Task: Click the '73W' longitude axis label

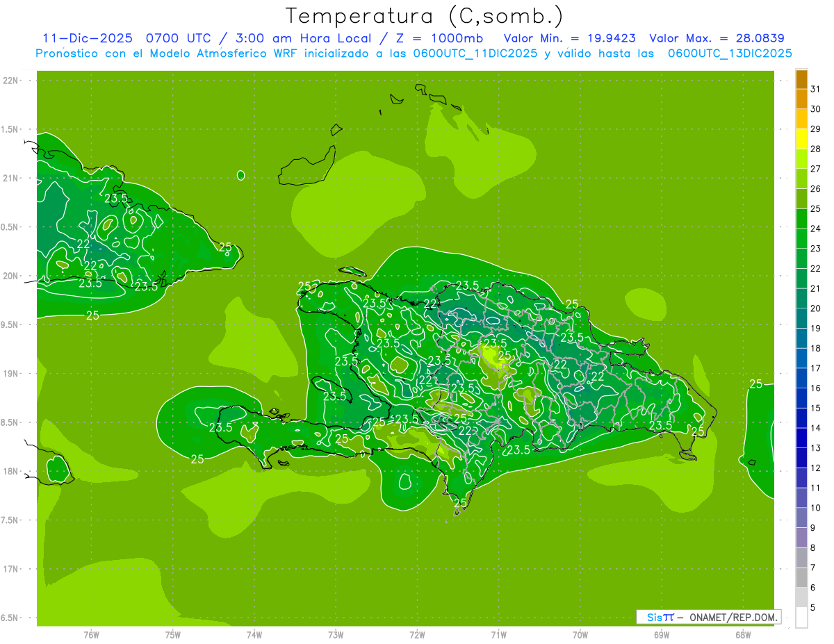Action: pyautogui.click(x=336, y=634)
